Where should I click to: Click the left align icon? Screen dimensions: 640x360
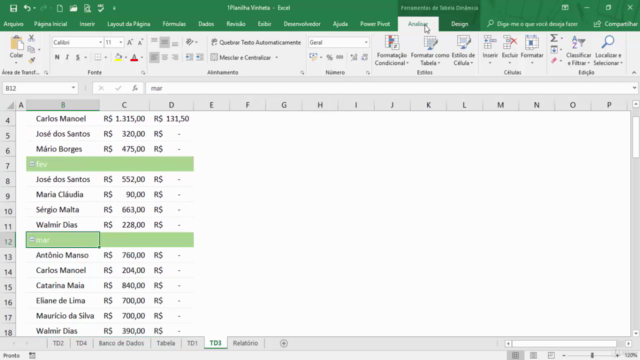pyautogui.click(x=154, y=58)
